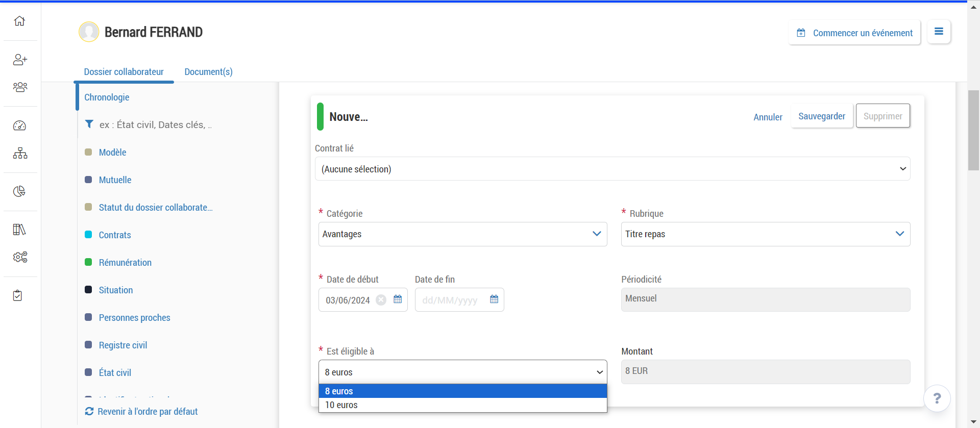Open the team group icon in sidebar
Image resolution: width=980 pixels, height=428 pixels.
pyautogui.click(x=20, y=87)
